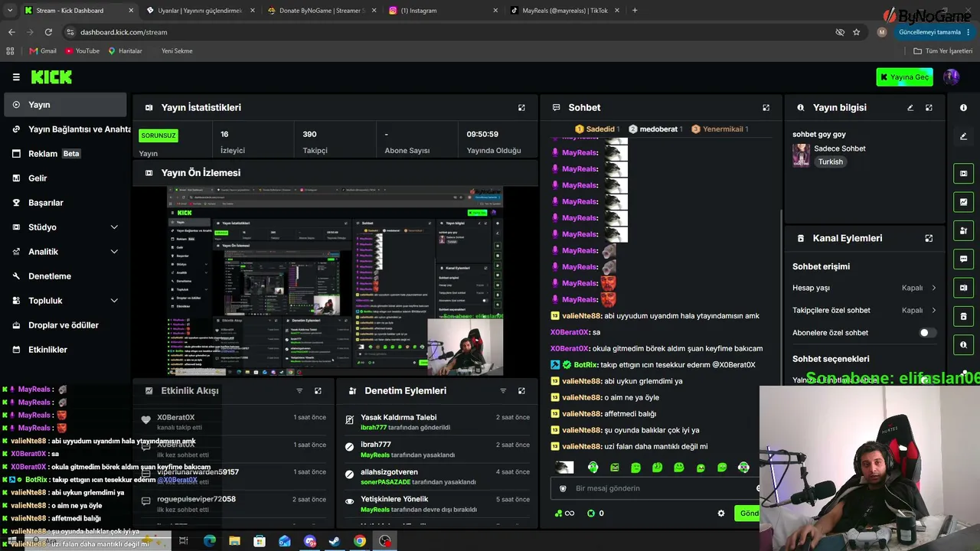Toggle the statistics chart widget in right sidebar
The height and width of the screenshot is (551, 980).
pos(963,203)
